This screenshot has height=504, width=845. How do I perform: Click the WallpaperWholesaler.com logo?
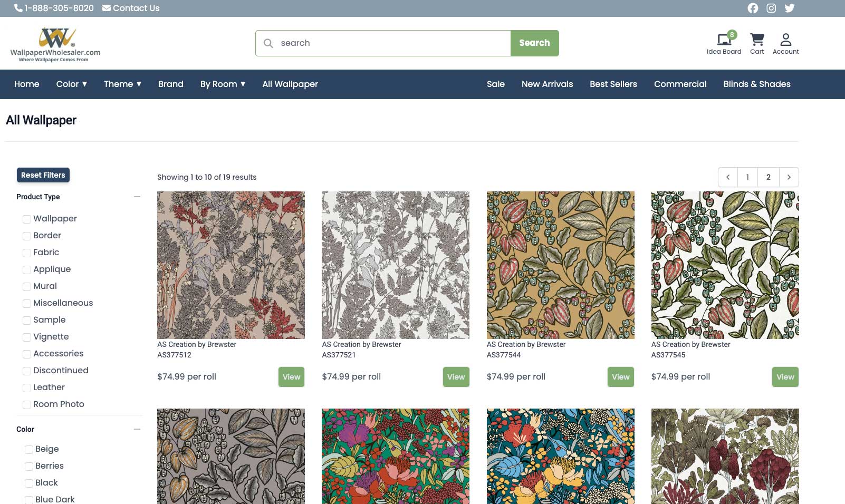[x=55, y=44]
